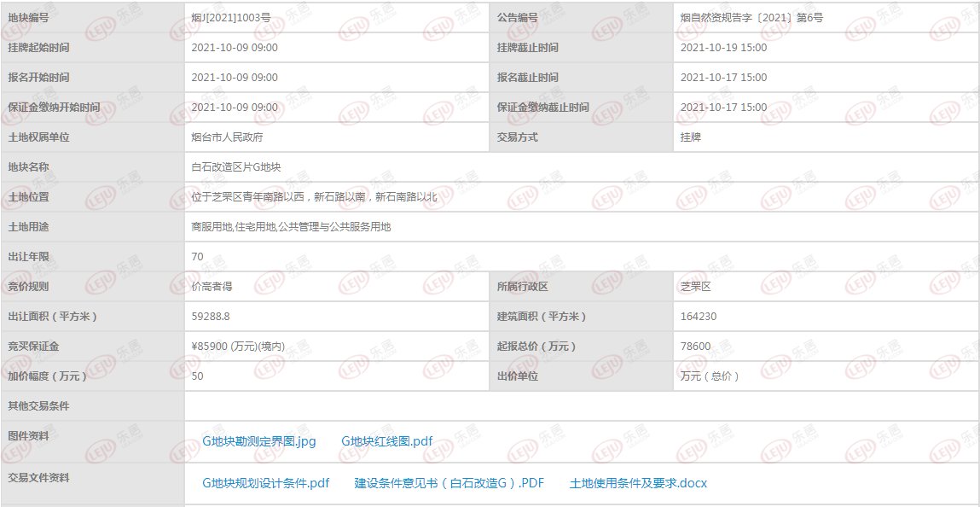Click transaction method value 挂牌
Viewport: 980px width, 507px height.
click(691, 137)
